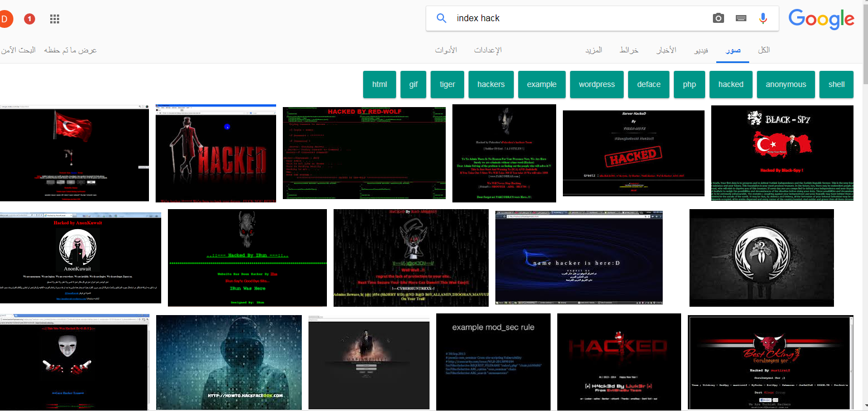Open the الأدوات options
Viewport: 868px width, 411px height.
(x=446, y=50)
